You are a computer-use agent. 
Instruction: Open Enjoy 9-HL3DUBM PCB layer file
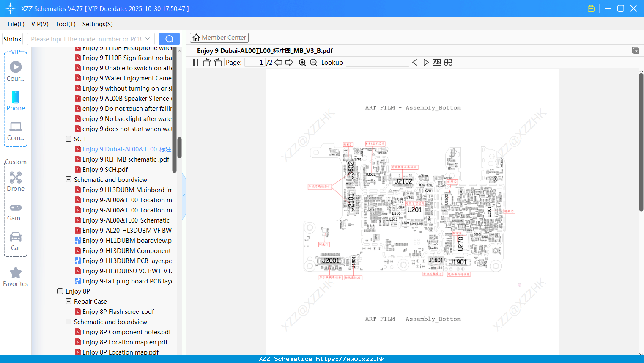coord(127,261)
